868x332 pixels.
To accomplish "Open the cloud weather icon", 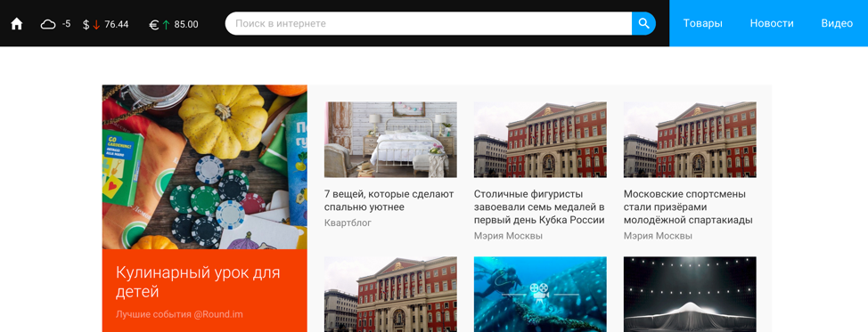I will click(x=48, y=24).
